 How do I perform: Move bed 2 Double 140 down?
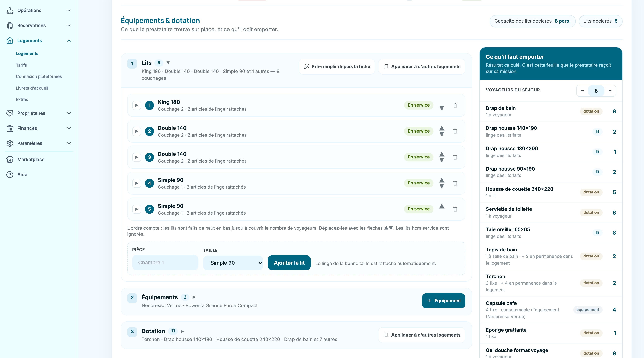pyautogui.click(x=442, y=134)
